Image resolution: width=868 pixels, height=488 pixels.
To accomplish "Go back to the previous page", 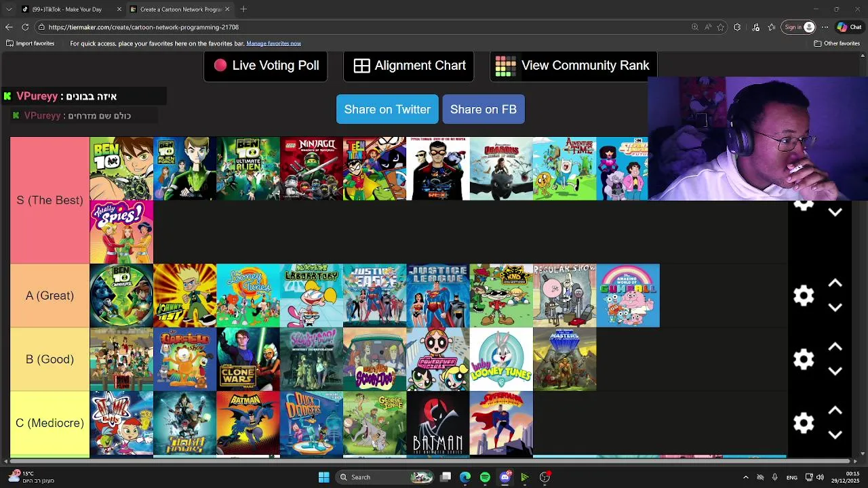I will (9, 27).
